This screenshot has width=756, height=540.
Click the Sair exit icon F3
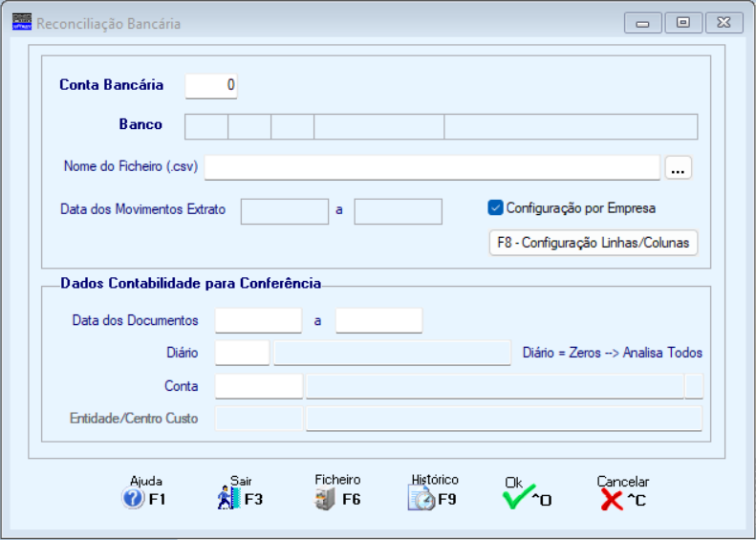(228, 498)
